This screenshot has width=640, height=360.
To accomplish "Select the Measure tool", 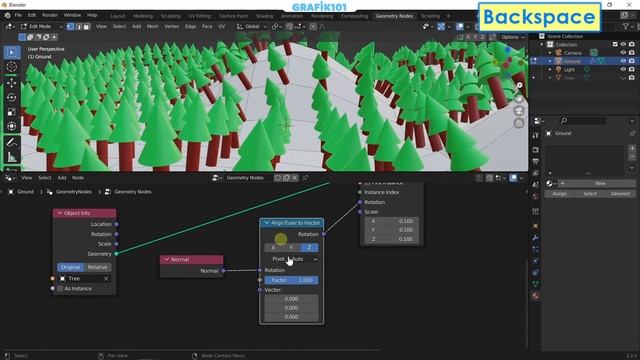I will click(x=11, y=157).
